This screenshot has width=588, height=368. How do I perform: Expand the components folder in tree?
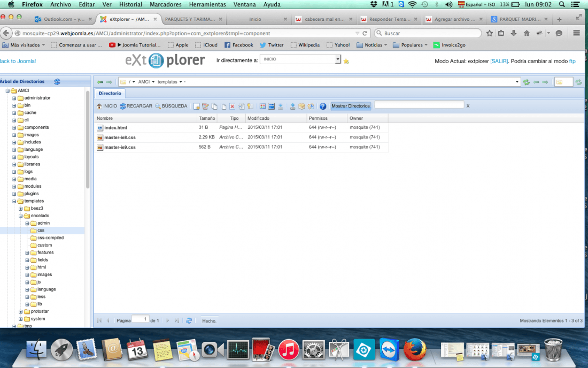(x=14, y=128)
